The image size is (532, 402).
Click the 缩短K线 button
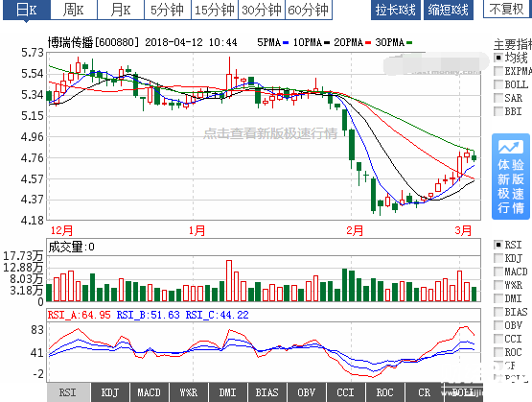pyautogui.click(x=449, y=10)
